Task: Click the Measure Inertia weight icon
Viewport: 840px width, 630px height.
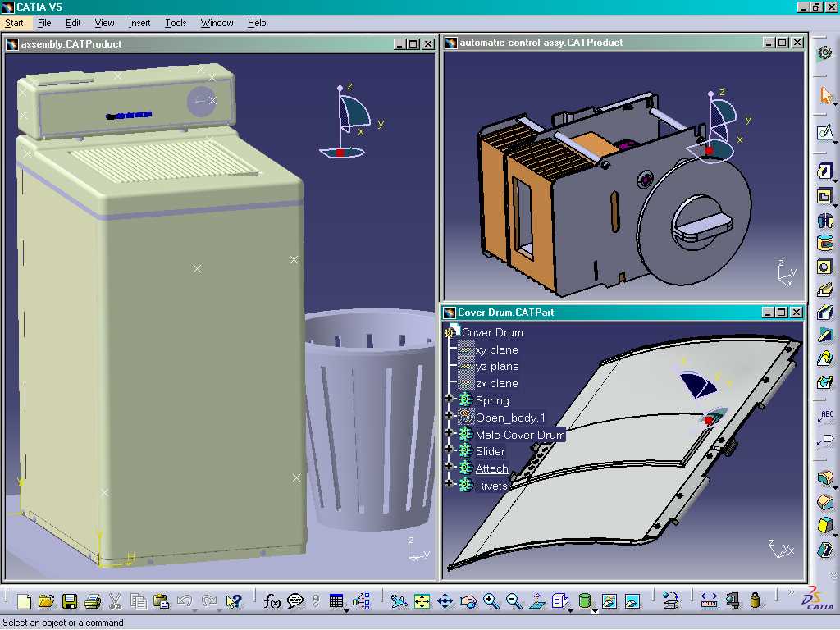Action: pos(756,601)
